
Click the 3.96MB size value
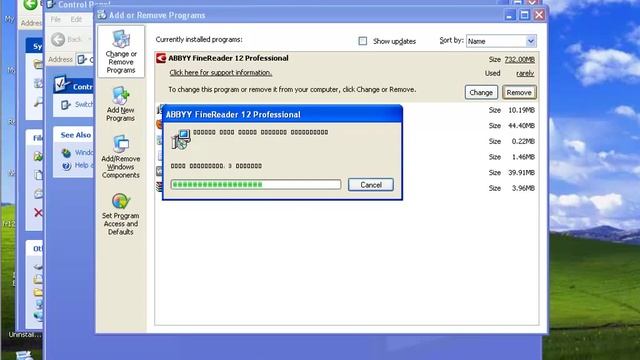(x=523, y=188)
